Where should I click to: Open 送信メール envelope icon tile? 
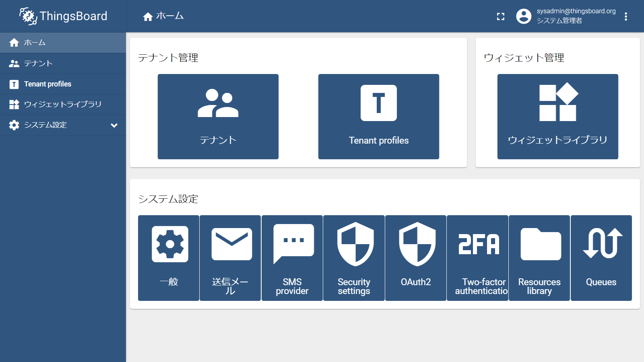(x=230, y=258)
